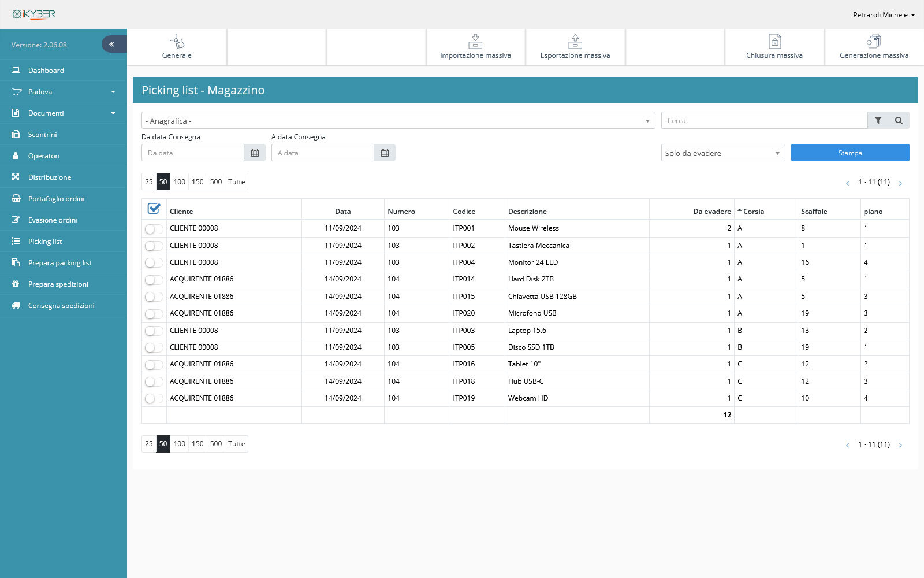Toggle switch for Monitor 24 LED row

154,262
